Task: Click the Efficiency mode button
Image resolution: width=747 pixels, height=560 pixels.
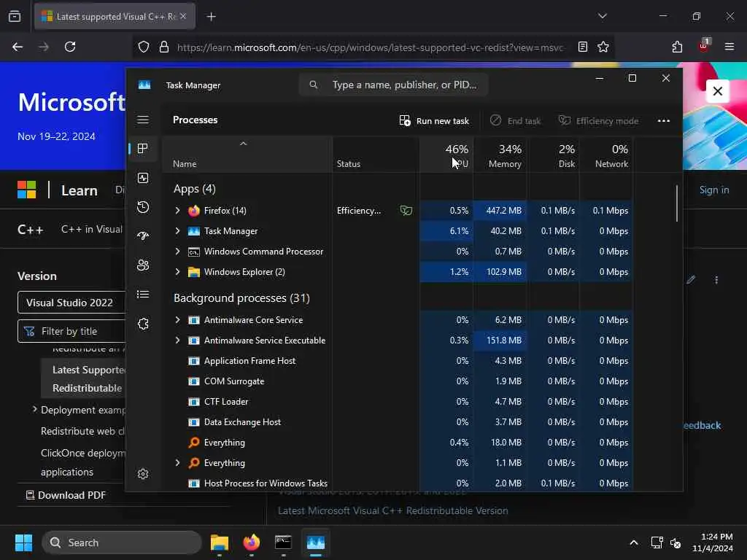Action: pyautogui.click(x=598, y=121)
